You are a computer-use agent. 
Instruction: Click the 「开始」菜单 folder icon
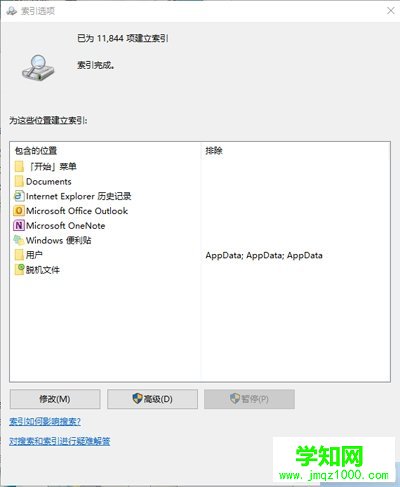(19, 166)
